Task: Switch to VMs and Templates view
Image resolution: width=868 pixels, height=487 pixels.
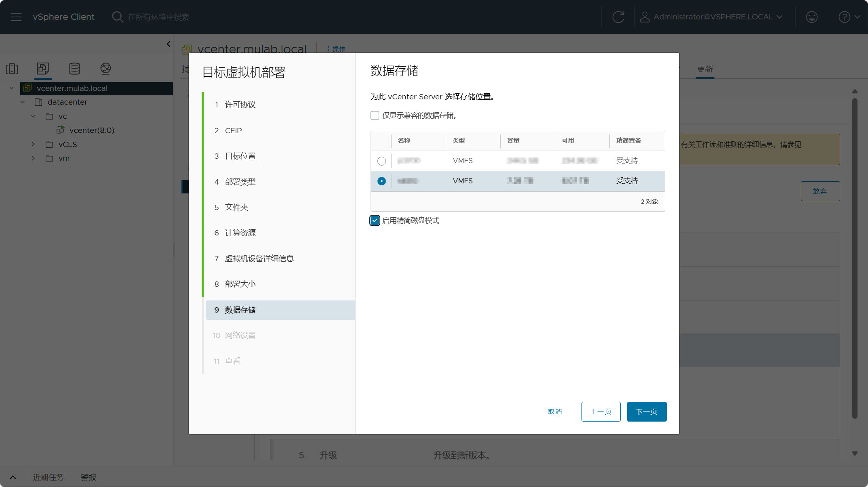Action: 43,69
